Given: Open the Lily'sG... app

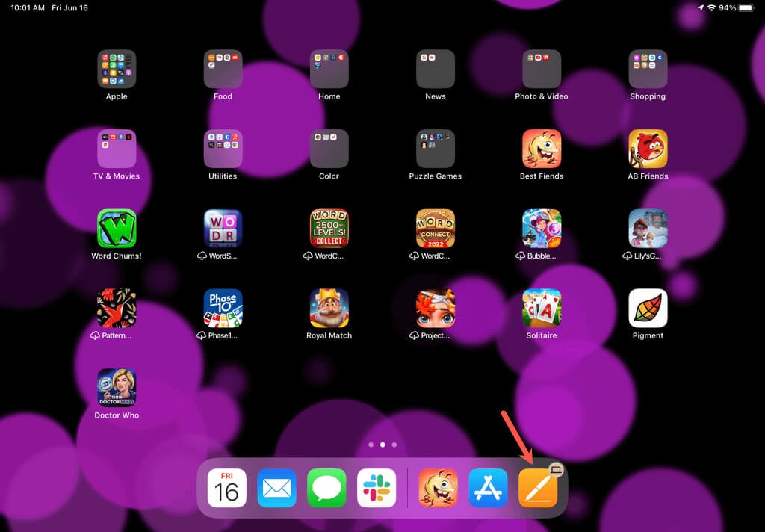Looking at the screenshot, I should tap(648, 229).
